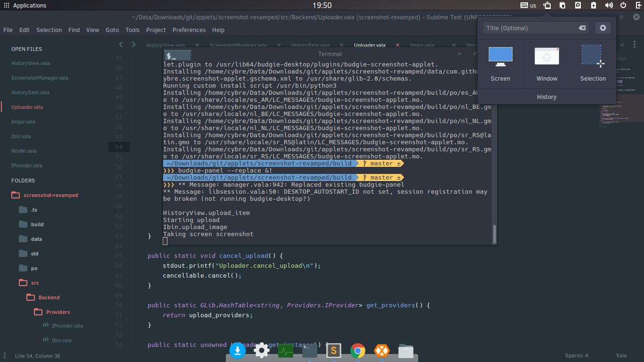This screenshot has width=644, height=362.
Task: Click the Terminal window scrollbar
Action: (x=495, y=234)
